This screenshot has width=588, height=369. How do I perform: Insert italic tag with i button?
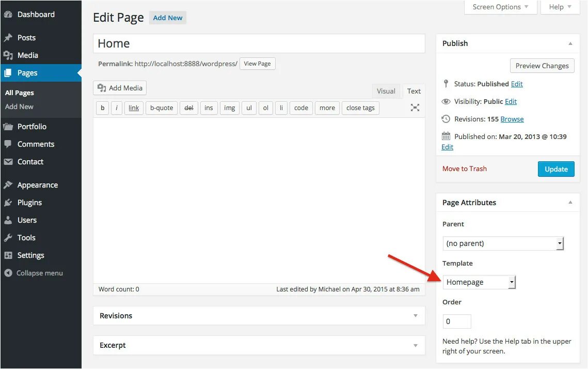(x=117, y=108)
